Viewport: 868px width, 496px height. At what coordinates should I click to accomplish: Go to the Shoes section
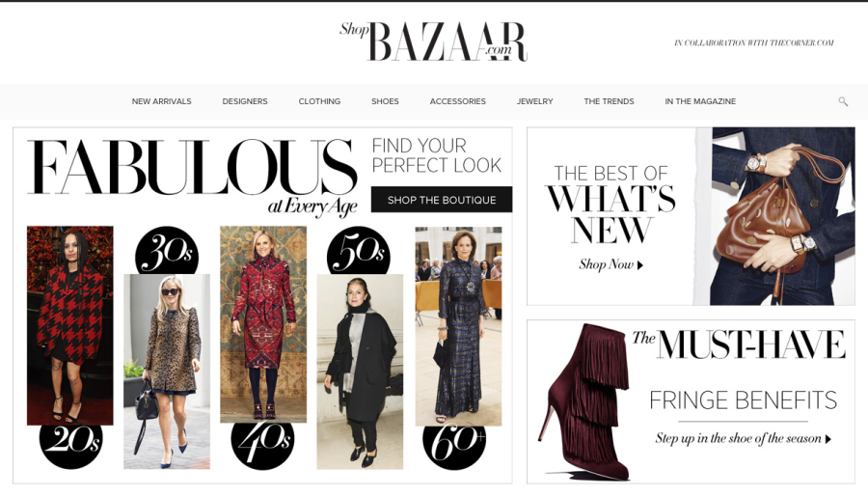tap(385, 101)
